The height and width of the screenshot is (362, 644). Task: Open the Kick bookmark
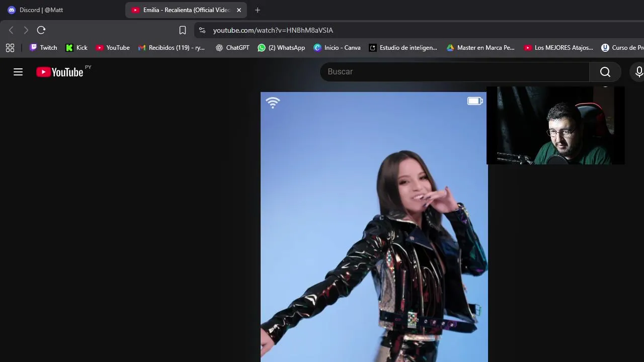pos(76,48)
